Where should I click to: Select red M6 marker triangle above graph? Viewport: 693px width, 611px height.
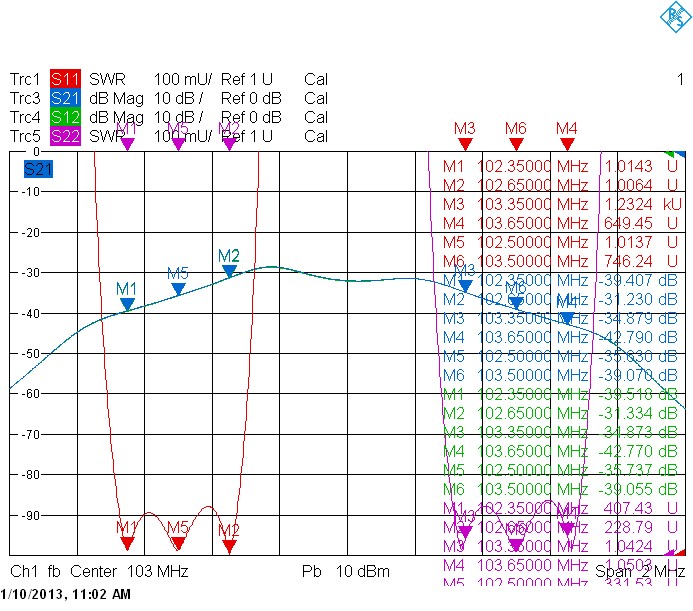tap(516, 144)
